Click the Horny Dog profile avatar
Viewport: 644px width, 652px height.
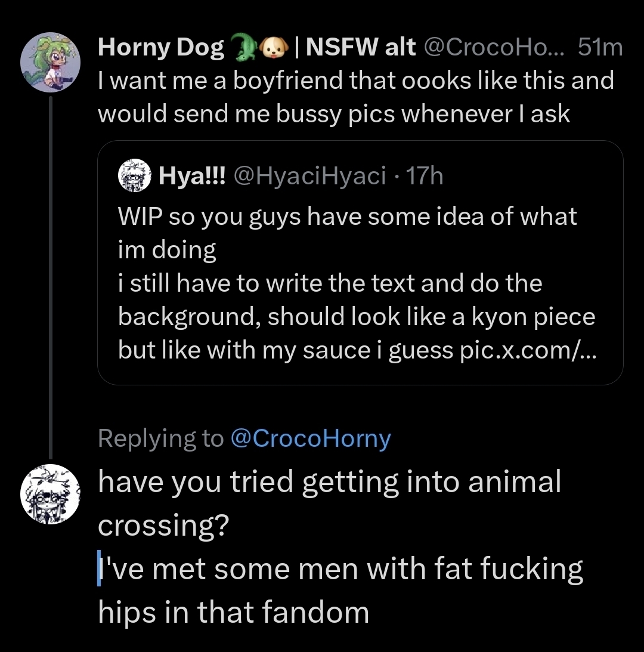50,62
